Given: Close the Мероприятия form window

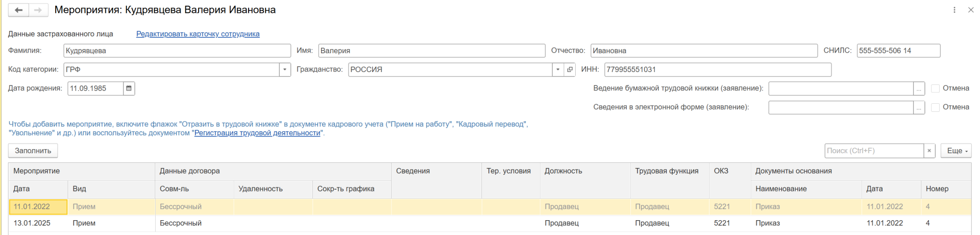Looking at the screenshot, I should pyautogui.click(x=970, y=10).
